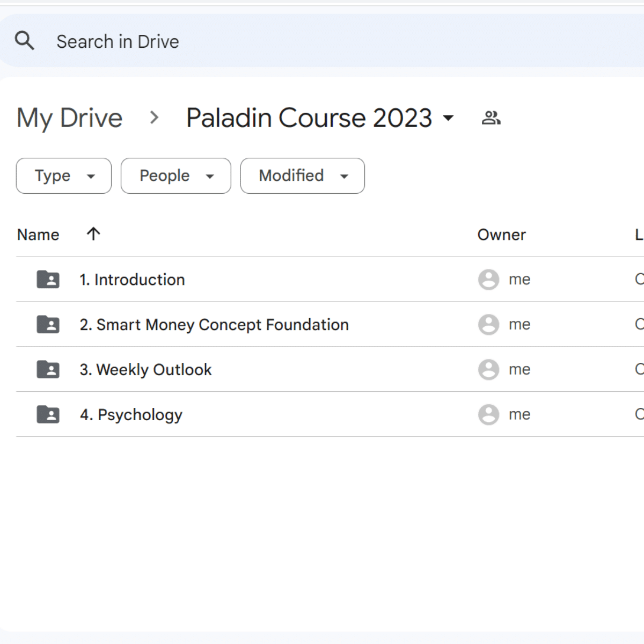Click the folder icon next to 3. Weekly Outlook
This screenshot has height=644, width=644.
click(48, 370)
